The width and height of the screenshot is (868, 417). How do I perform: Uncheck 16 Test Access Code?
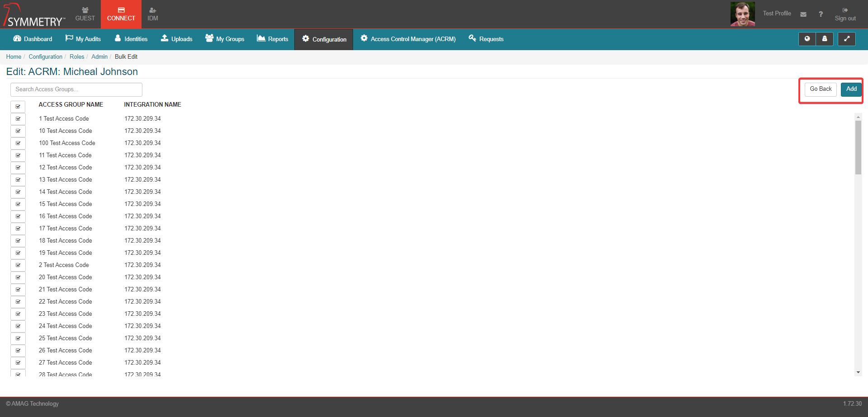point(18,216)
